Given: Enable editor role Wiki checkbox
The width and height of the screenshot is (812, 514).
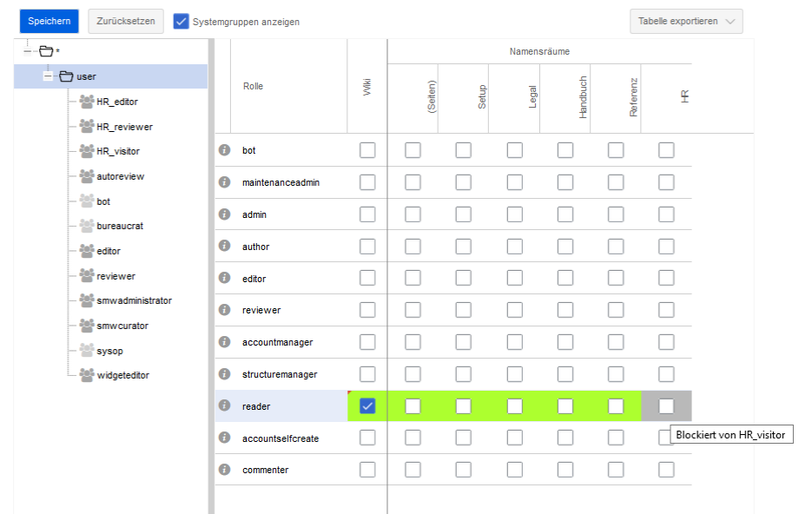Looking at the screenshot, I should 367,279.
